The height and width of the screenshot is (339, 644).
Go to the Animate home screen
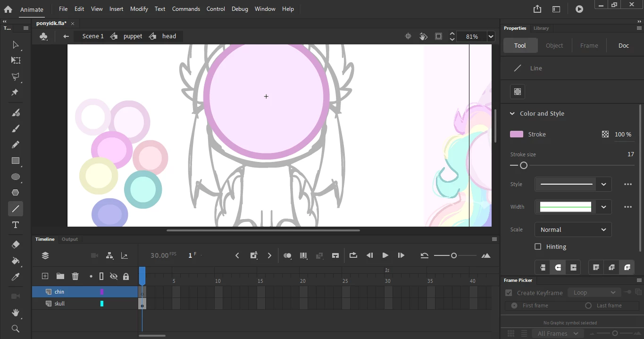[x=8, y=9]
